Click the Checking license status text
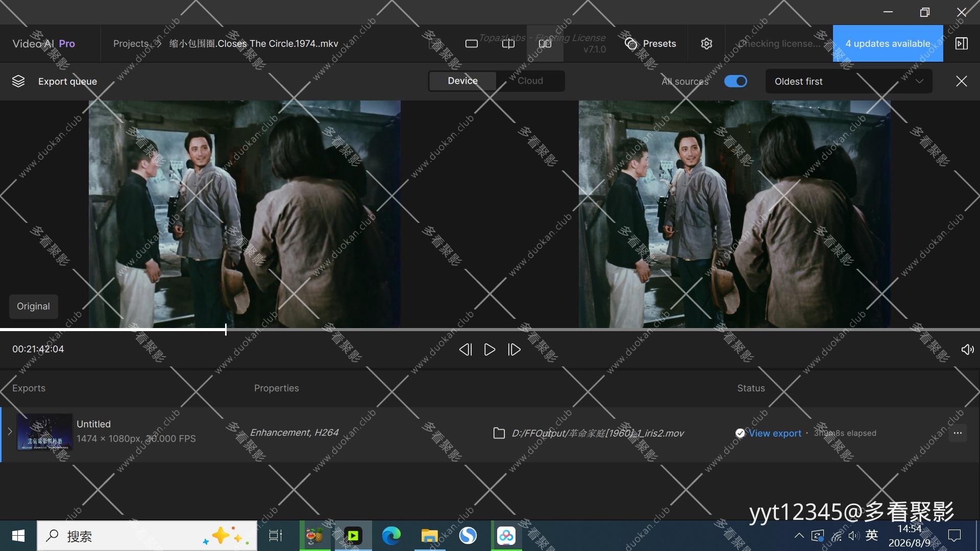 (x=779, y=44)
